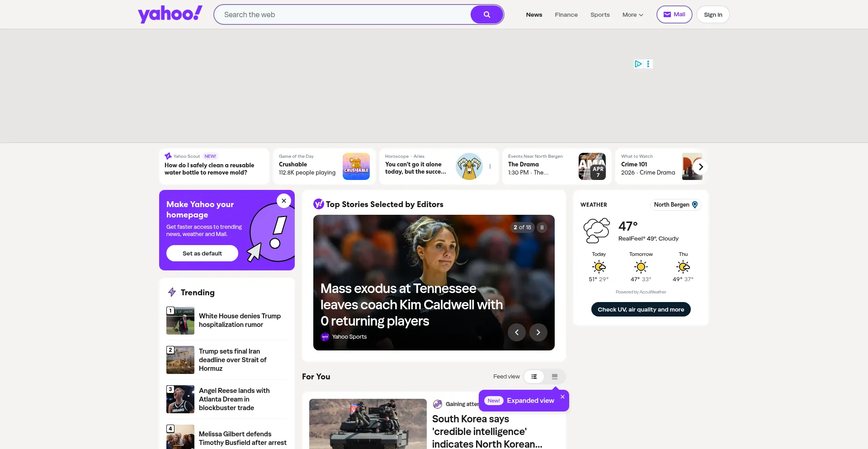Click the Yahoo editors badge icon
Viewport: 868px width, 449px height.
point(318,204)
